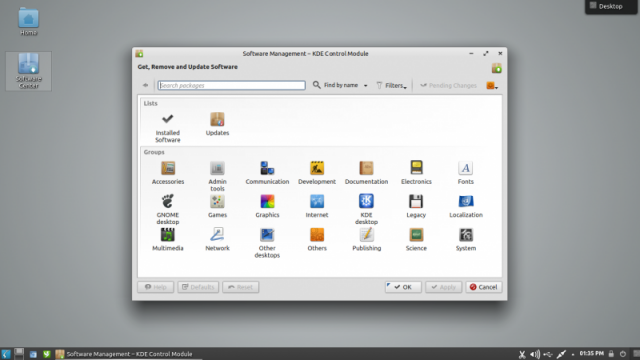Image resolution: width=640 pixels, height=360 pixels.
Task: Open the KDE desktop group
Action: click(x=366, y=209)
